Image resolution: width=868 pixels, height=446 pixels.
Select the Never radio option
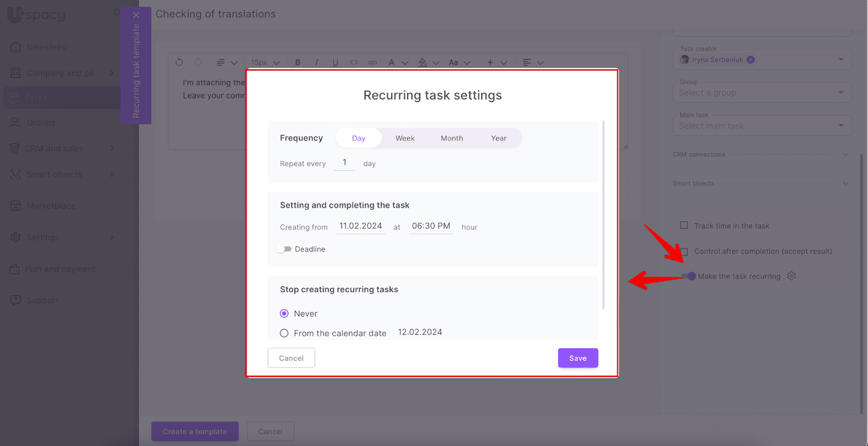click(284, 314)
